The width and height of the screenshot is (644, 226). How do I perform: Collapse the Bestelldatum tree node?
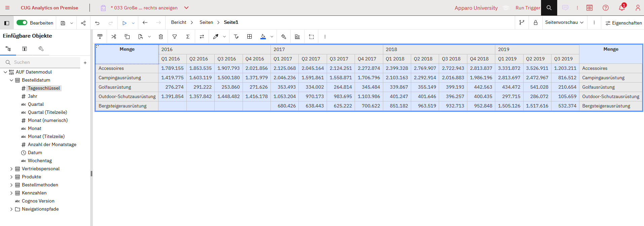(11, 80)
